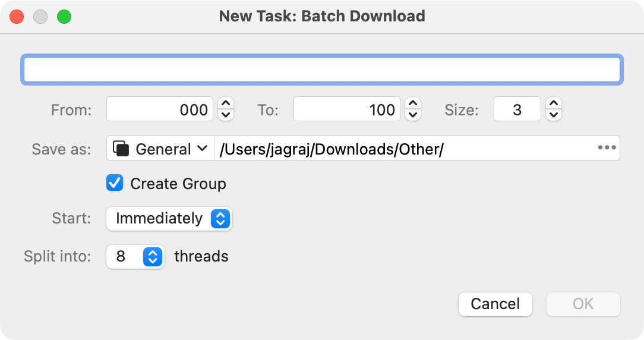Click the General category stack icon
Image resolution: width=644 pixels, height=340 pixels.
coord(121,149)
